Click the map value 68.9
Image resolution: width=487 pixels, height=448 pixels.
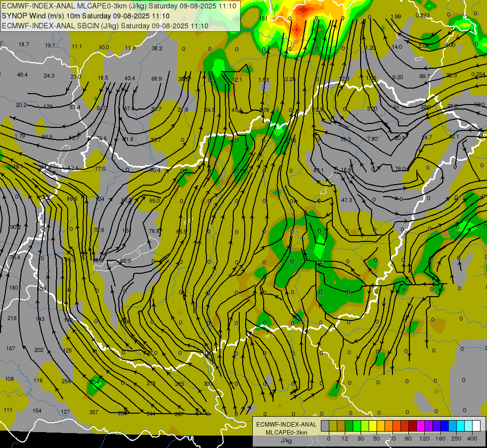(x=157, y=79)
